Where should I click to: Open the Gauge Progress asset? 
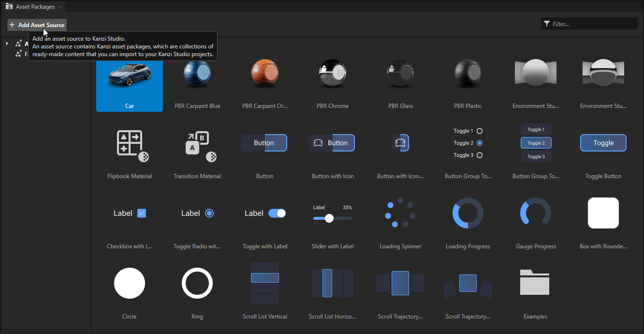(536, 213)
